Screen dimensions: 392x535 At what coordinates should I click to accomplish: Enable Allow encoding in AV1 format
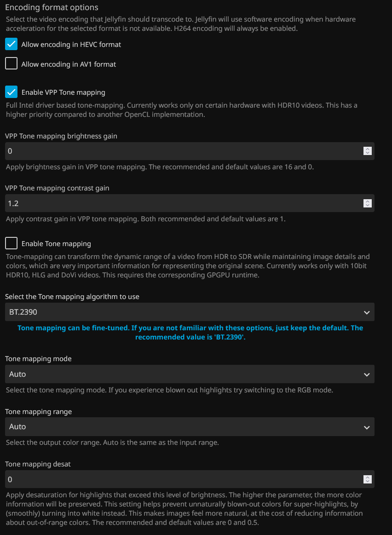click(11, 64)
